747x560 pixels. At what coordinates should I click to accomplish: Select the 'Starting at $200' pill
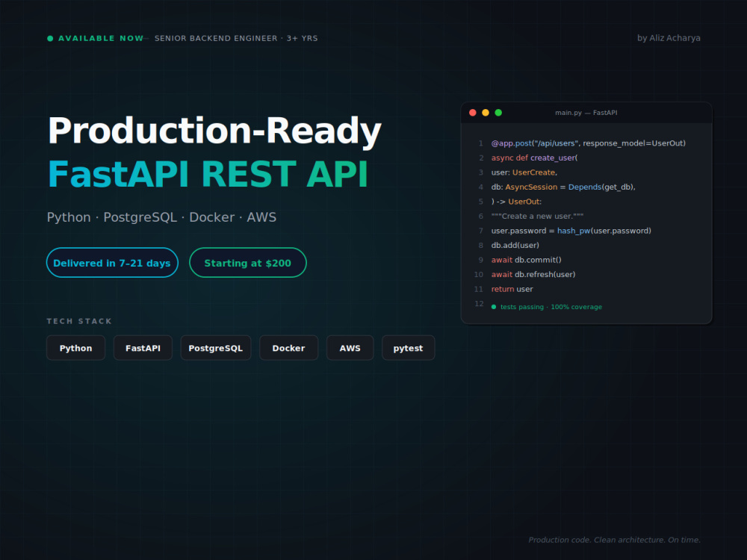(x=248, y=263)
